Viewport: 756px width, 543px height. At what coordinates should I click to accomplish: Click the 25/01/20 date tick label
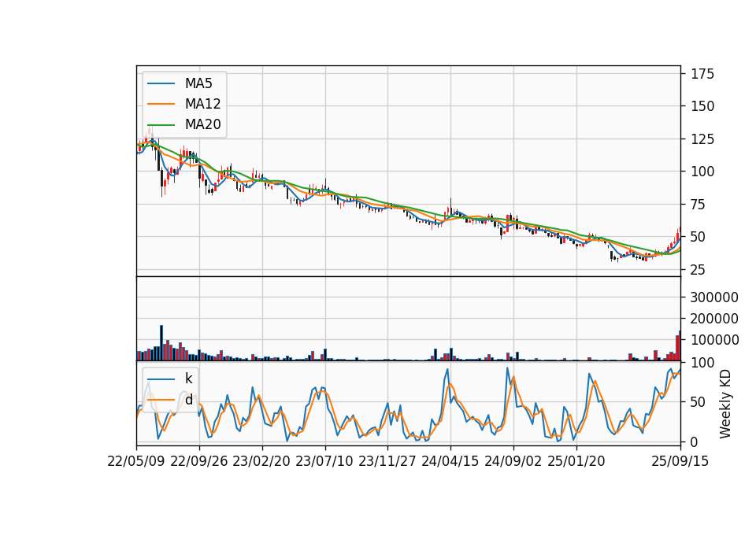pyautogui.click(x=576, y=461)
